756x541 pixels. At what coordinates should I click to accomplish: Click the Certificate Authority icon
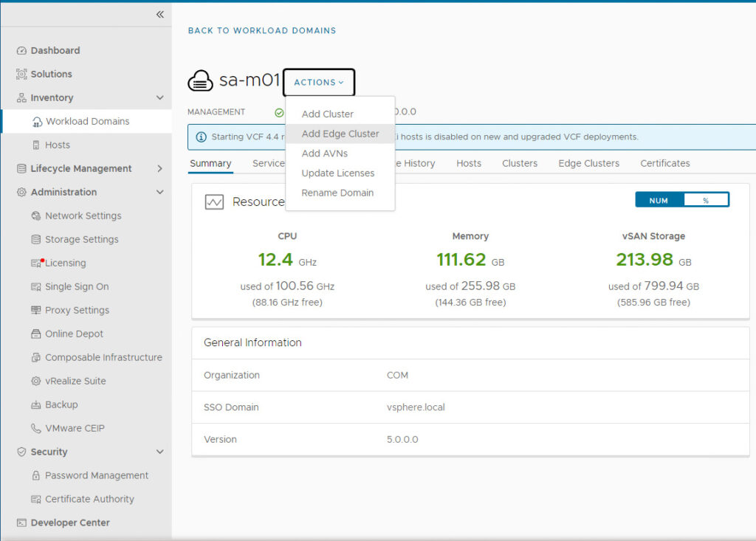[35, 499]
